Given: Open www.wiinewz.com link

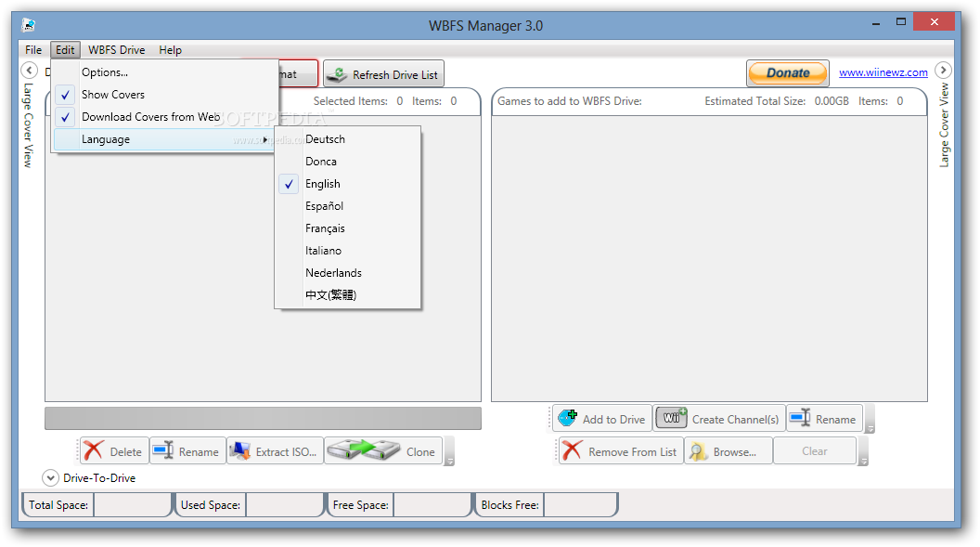Looking at the screenshot, I should coord(883,72).
